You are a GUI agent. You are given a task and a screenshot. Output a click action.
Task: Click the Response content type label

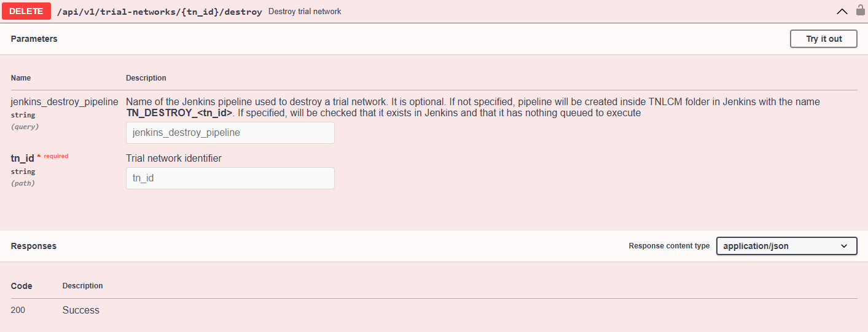click(x=669, y=246)
